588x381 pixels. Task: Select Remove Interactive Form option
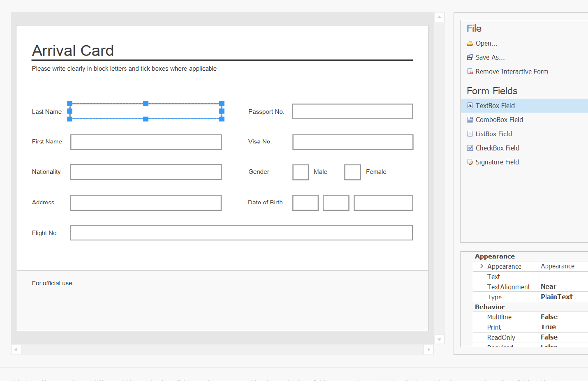click(512, 72)
